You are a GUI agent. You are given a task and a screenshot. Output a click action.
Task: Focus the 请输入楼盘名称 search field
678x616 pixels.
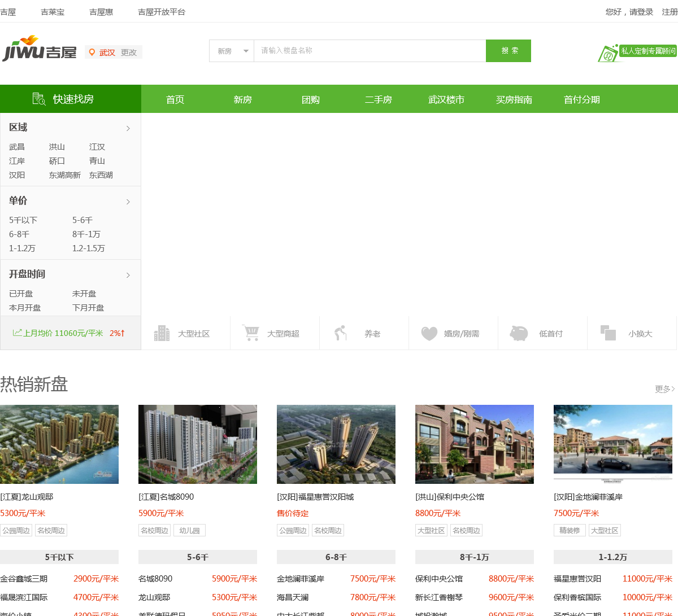(370, 51)
